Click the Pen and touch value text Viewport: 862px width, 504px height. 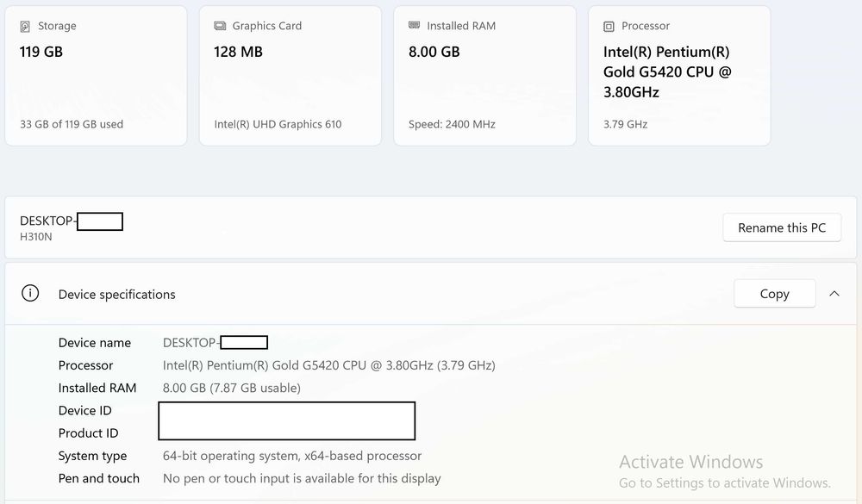[302, 478]
